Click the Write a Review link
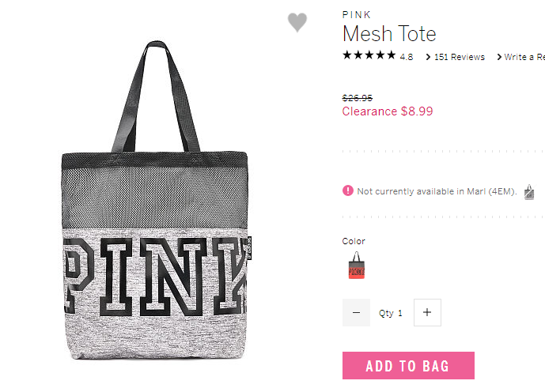This screenshot has width=545, height=392. (x=524, y=57)
